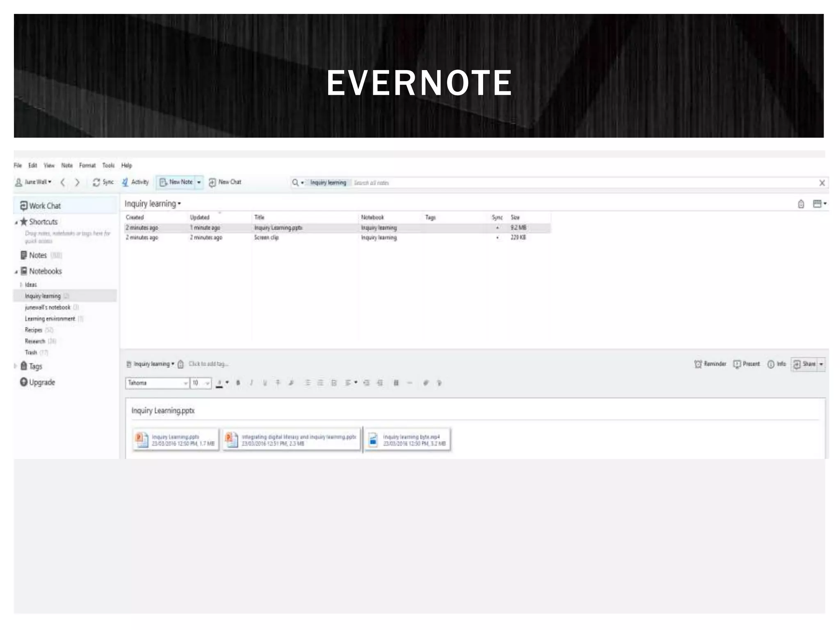Go back with the left navigation arrow
Viewport: 840px width, 630px height.
[63, 183]
